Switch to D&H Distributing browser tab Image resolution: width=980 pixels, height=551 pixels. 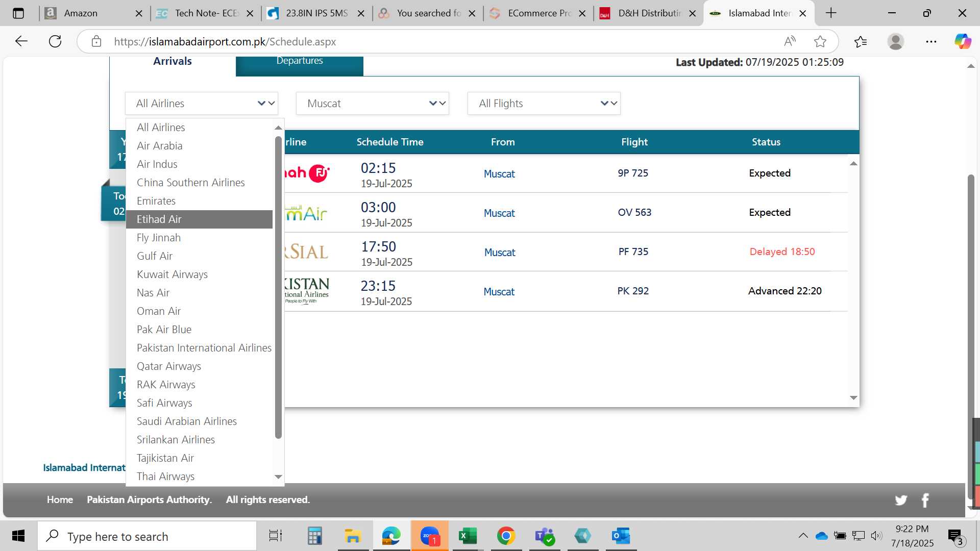pos(648,14)
